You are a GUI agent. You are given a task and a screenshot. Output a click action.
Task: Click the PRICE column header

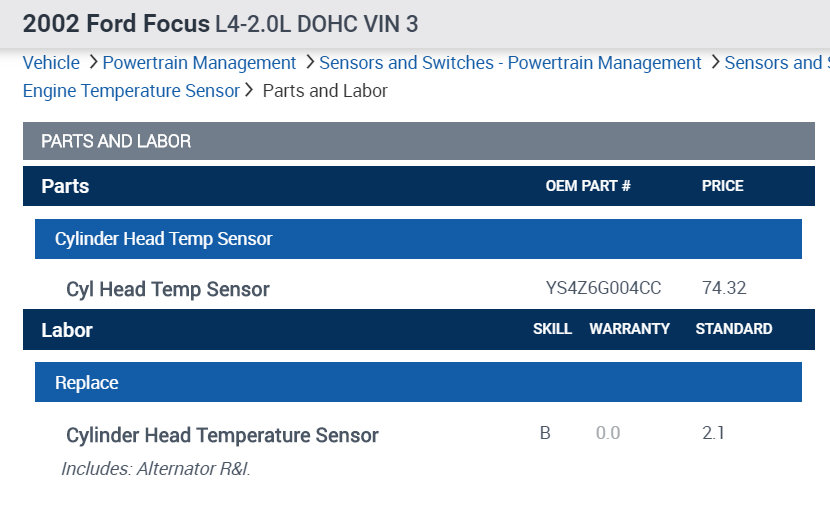pyautogui.click(x=722, y=186)
